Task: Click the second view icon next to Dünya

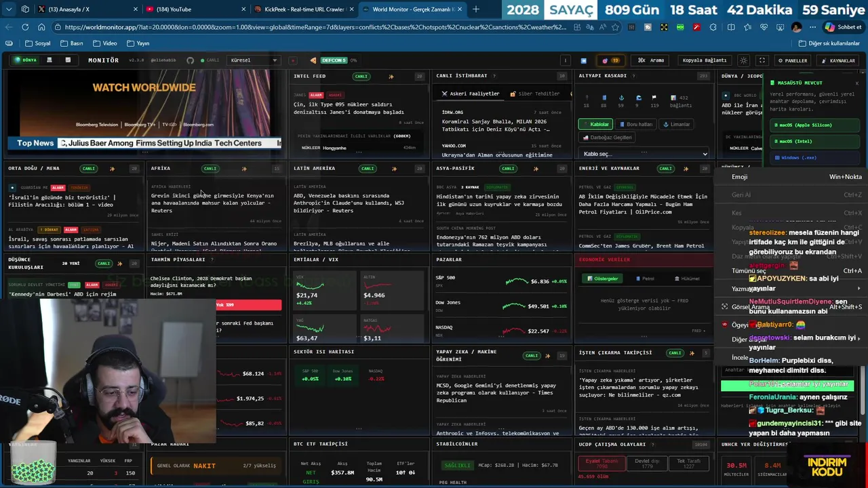Action: [49, 60]
